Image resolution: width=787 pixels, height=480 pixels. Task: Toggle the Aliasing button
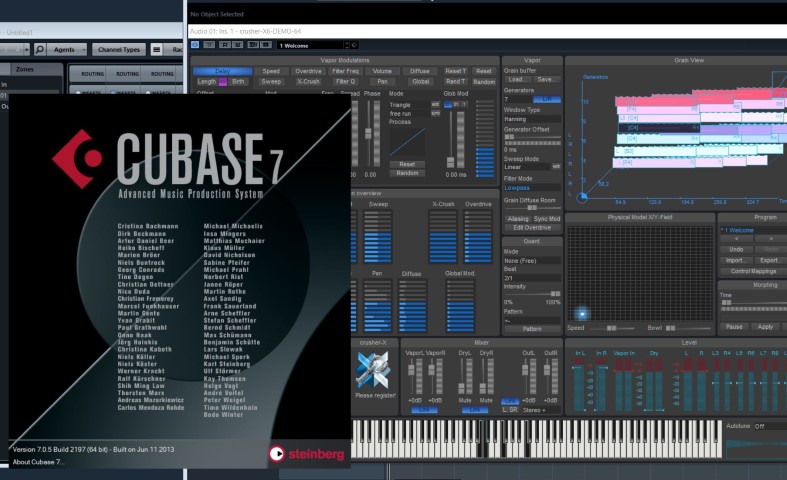tap(517, 219)
